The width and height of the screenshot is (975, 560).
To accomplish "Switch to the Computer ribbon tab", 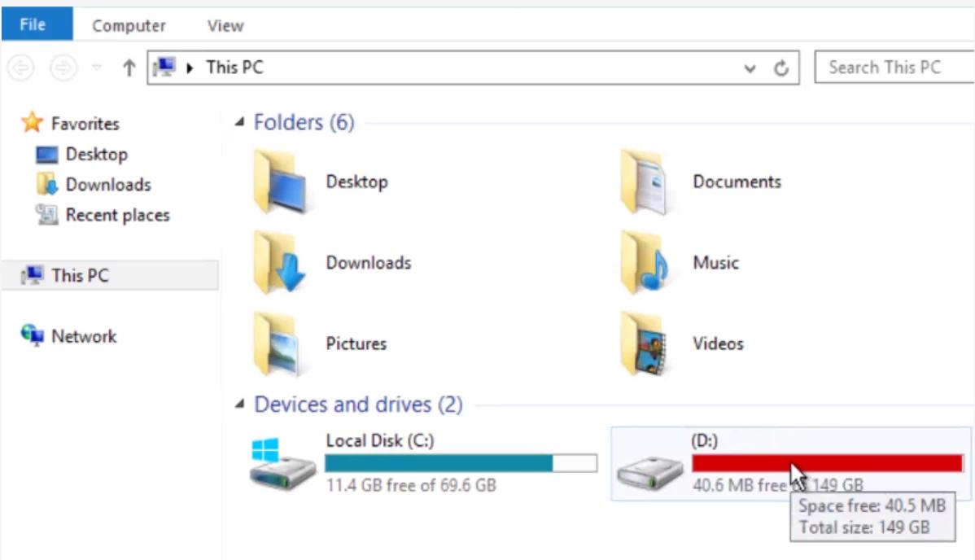I will pos(129,25).
